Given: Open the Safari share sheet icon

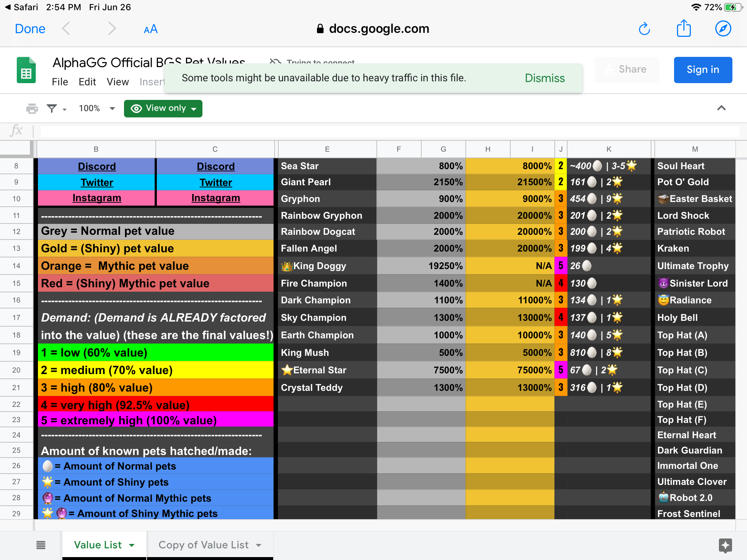Looking at the screenshot, I should [x=684, y=28].
